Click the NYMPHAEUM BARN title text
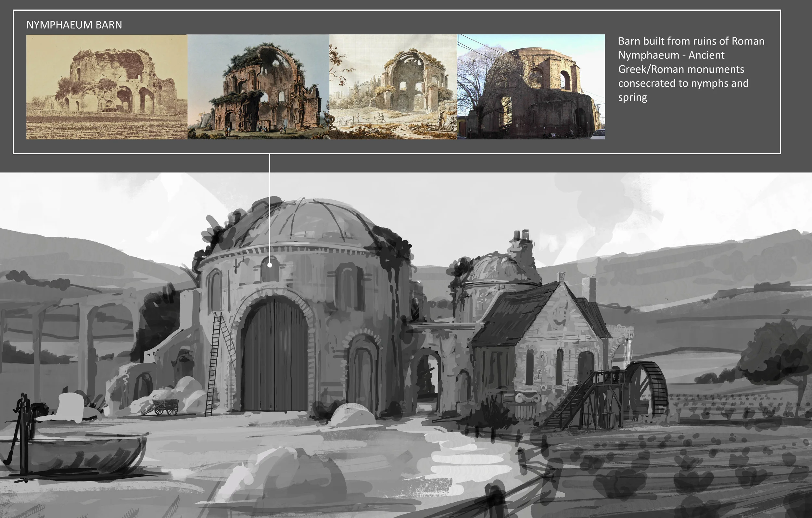812x518 pixels. 74,25
